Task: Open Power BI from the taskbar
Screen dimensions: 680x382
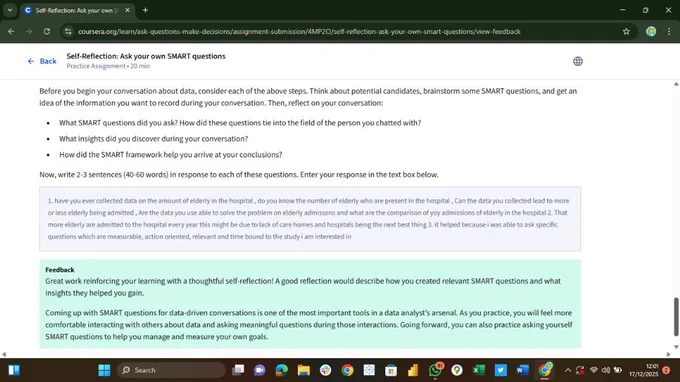Action: pyautogui.click(x=413, y=370)
